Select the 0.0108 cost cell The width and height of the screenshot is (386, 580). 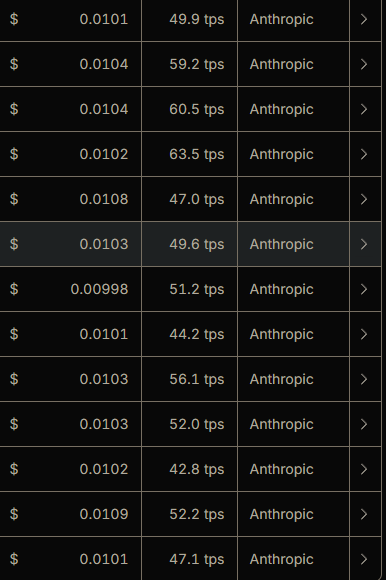70,199
